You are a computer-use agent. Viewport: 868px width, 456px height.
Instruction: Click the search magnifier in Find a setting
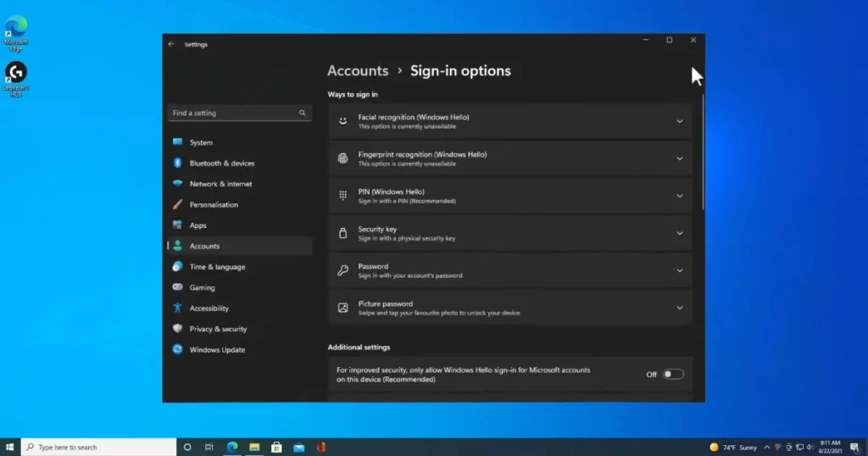tap(303, 113)
